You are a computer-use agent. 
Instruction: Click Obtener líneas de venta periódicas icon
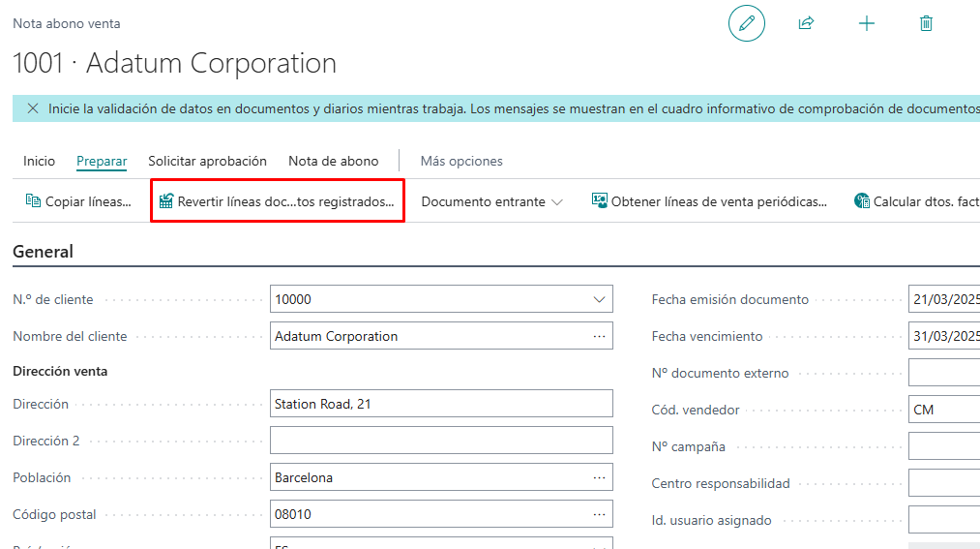(600, 200)
